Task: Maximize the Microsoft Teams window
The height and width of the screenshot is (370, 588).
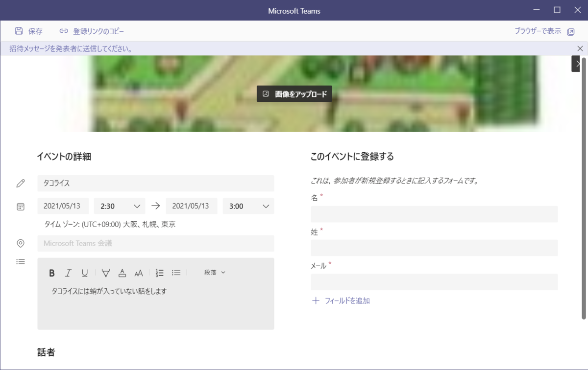Action: click(x=557, y=10)
